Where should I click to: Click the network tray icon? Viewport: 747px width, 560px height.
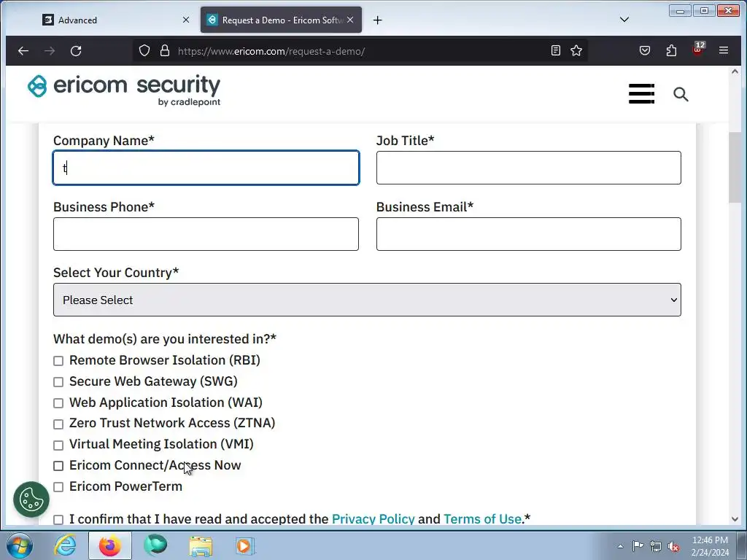[x=656, y=546]
